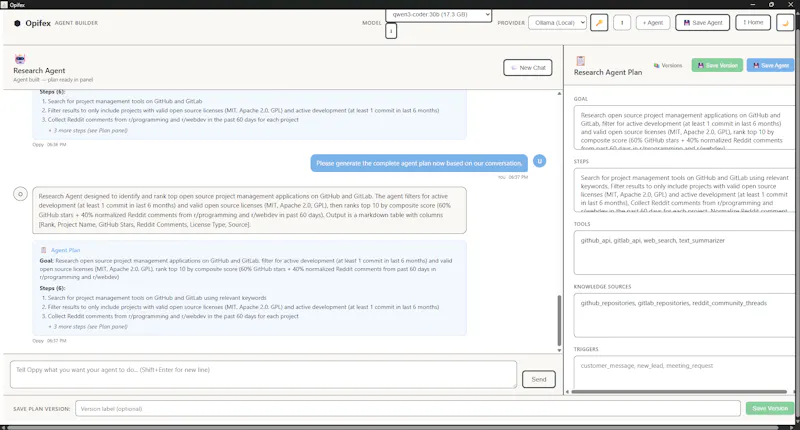
Task: Click the plan panel horizontal scrollbar
Action: (x=679, y=392)
